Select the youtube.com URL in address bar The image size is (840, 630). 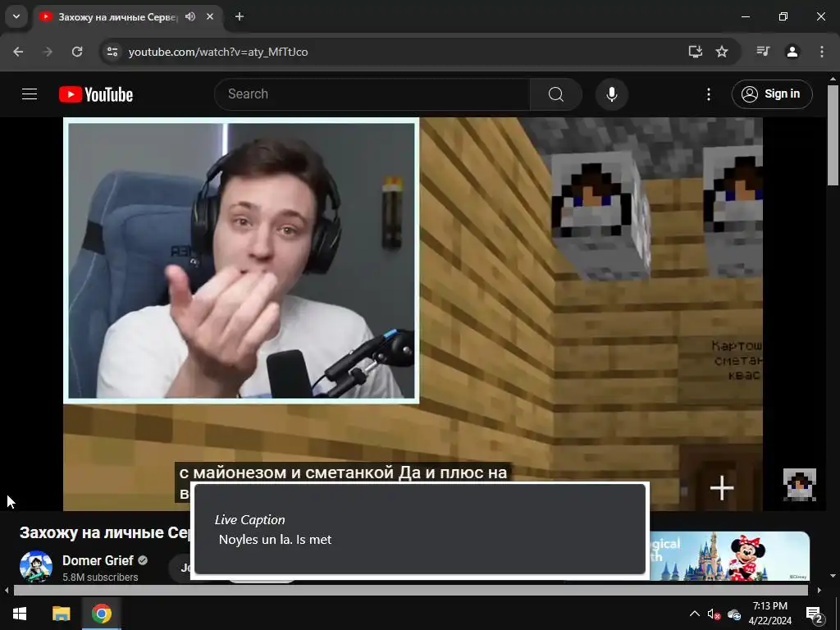coord(218,52)
